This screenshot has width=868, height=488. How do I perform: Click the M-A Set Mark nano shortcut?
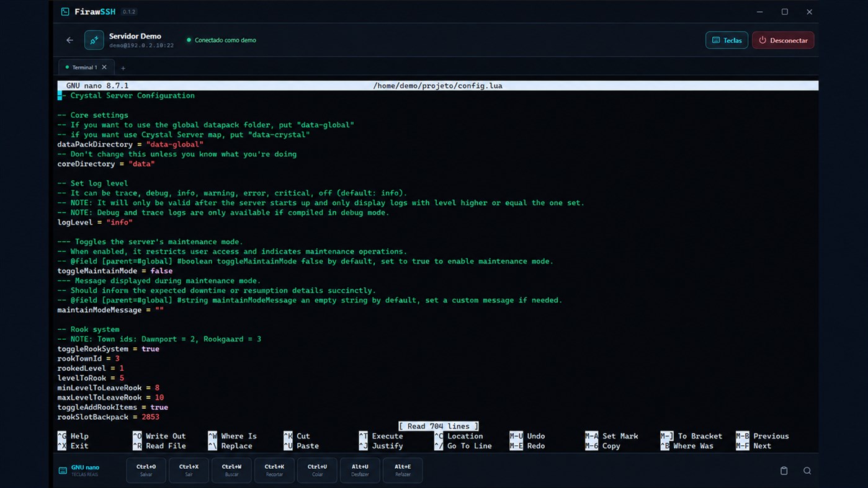tap(611, 437)
